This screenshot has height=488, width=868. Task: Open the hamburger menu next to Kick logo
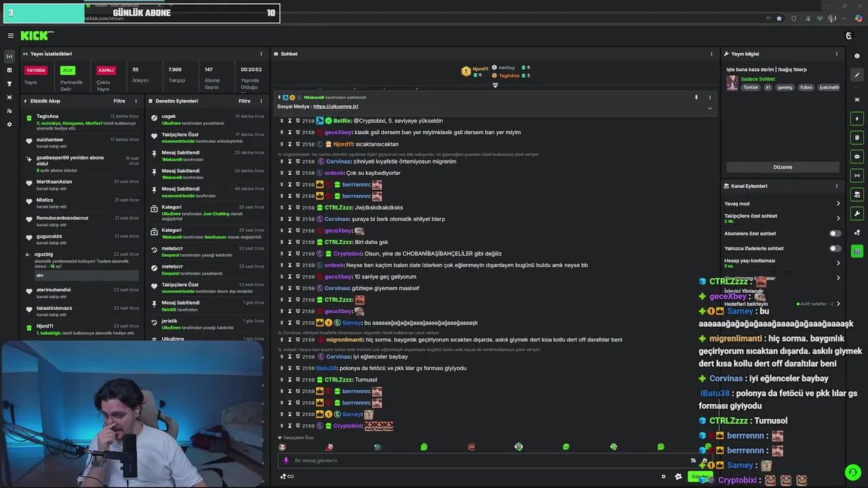click(10, 36)
